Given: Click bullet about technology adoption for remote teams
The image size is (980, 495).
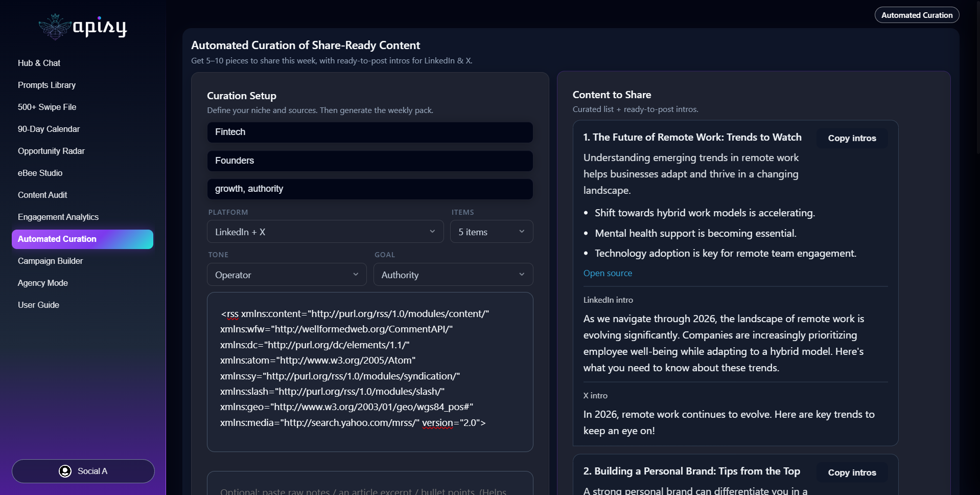Looking at the screenshot, I should click(726, 253).
